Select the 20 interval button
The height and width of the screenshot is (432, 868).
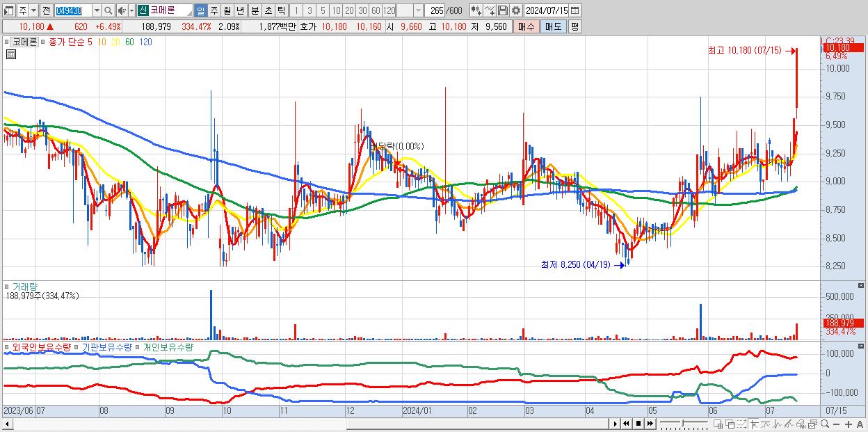(x=349, y=10)
